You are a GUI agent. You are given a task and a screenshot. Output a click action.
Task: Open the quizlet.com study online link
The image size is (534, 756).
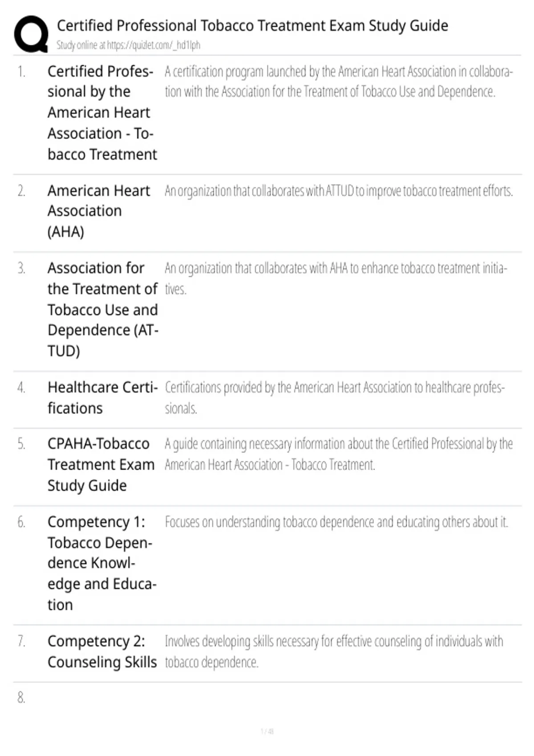tap(128, 45)
